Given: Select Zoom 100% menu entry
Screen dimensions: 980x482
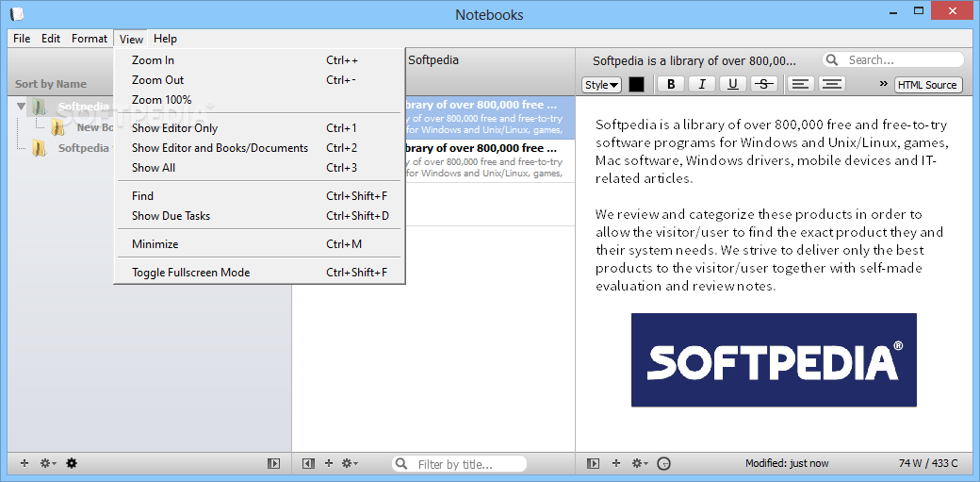Looking at the screenshot, I should coord(260,100).
